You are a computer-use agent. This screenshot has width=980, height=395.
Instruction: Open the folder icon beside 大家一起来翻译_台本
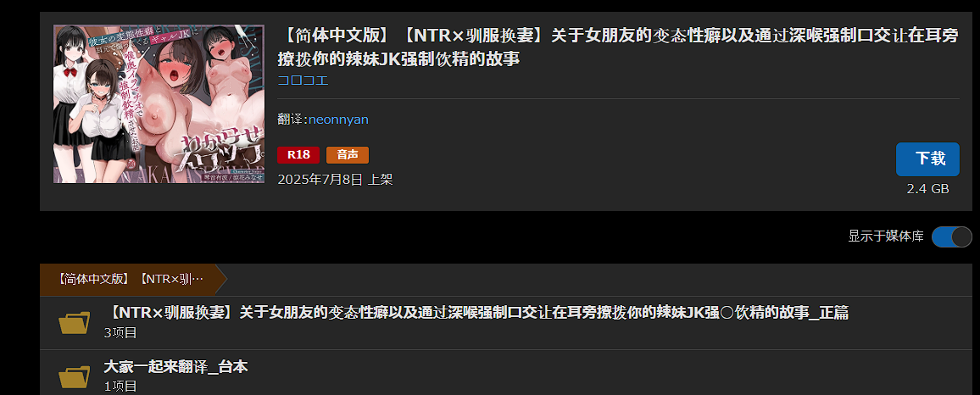75,377
